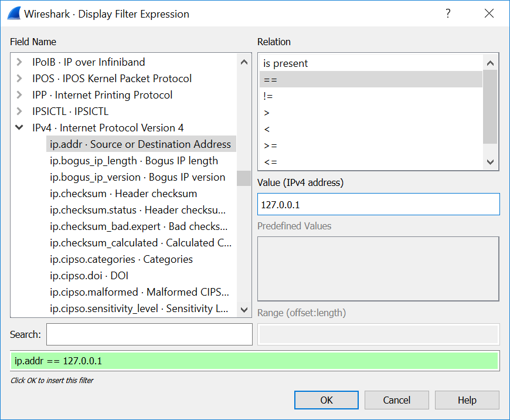Expand the IPOS Kernel Packet Protocol node
Screen dimensions: 510x420
tap(20, 79)
